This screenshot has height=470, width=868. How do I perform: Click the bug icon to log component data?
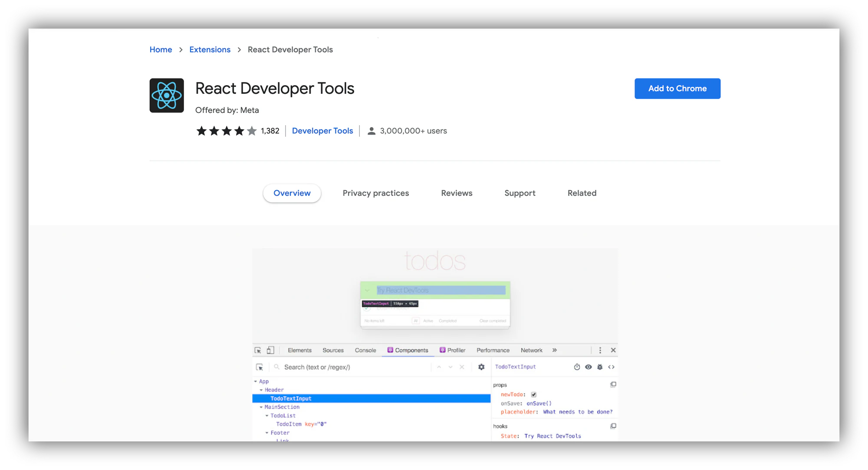point(600,367)
